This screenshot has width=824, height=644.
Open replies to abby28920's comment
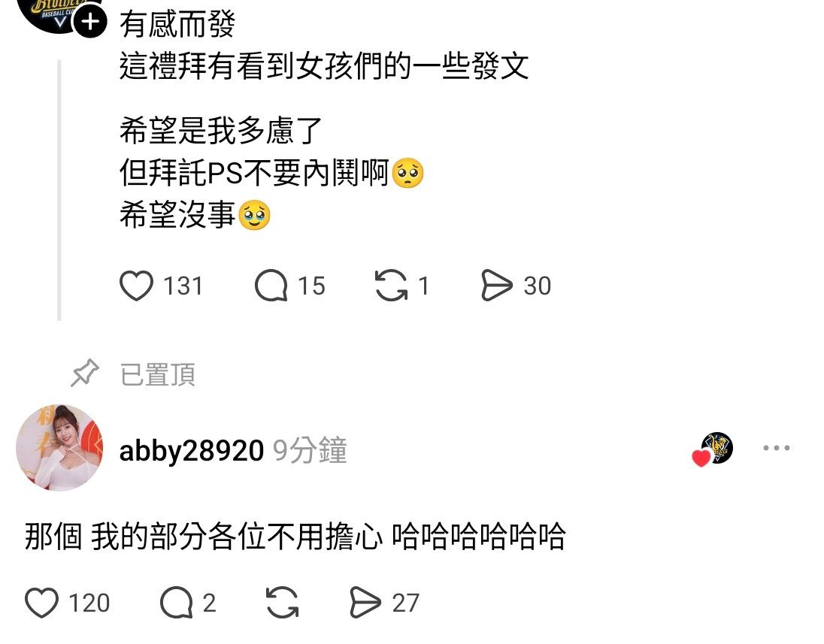tap(176, 602)
